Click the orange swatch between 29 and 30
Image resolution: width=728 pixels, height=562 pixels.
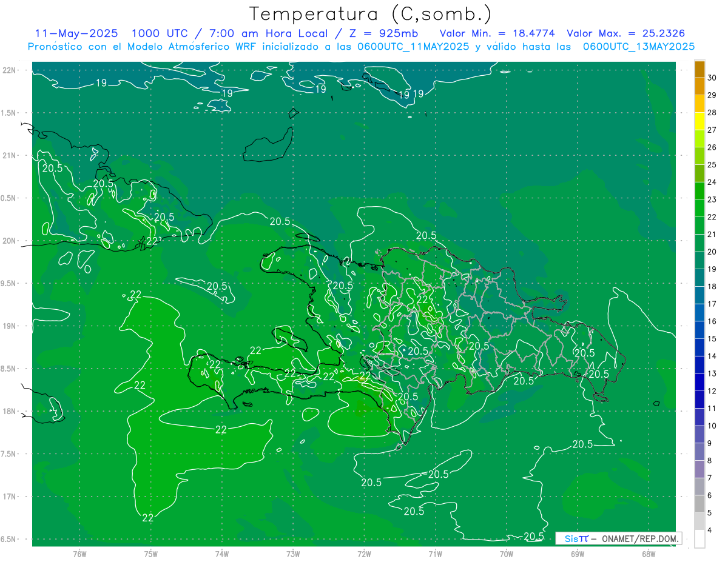point(699,87)
